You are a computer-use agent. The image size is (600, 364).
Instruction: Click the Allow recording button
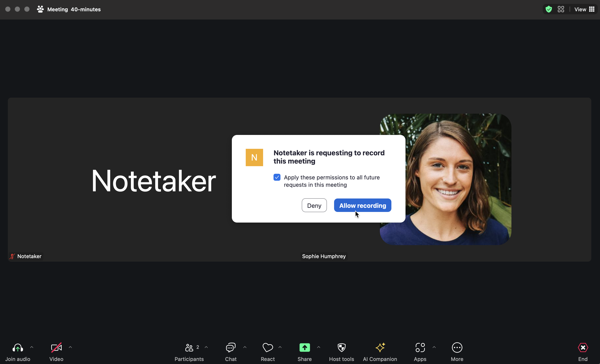point(363,205)
